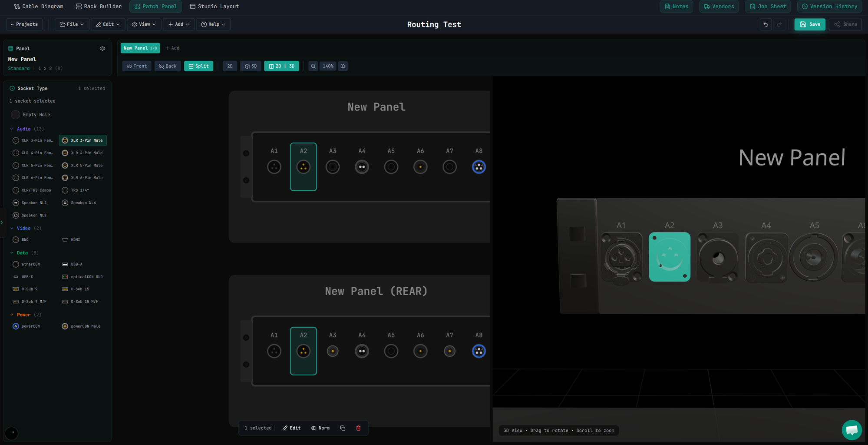Click the undo arrow icon

pyautogui.click(x=766, y=24)
